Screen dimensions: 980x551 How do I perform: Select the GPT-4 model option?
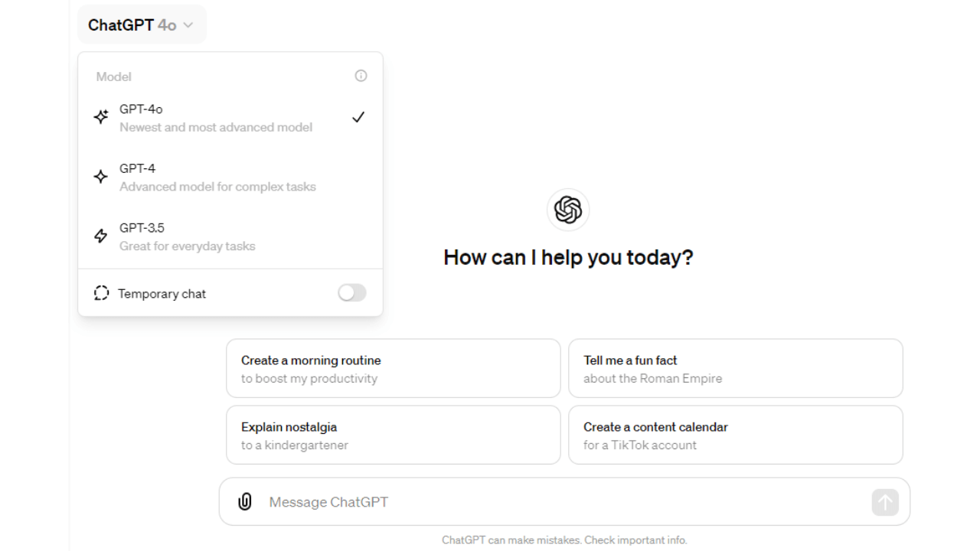tap(230, 177)
